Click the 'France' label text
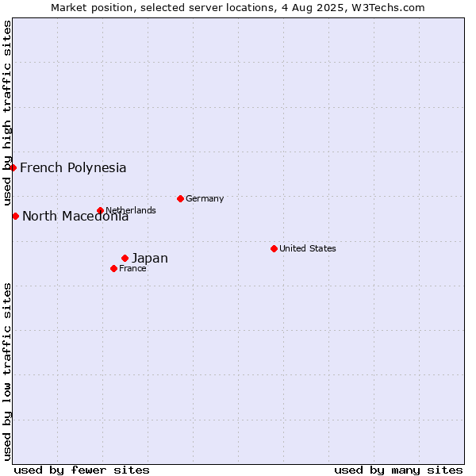Viewport: 476px width, 476px height. (132, 268)
